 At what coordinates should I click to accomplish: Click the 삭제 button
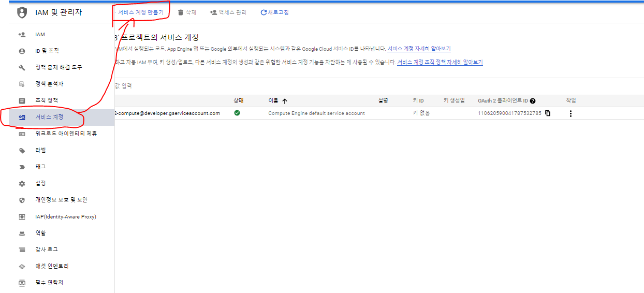[186, 12]
